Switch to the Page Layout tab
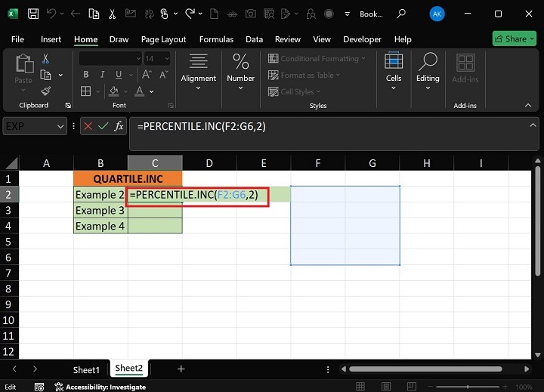The width and height of the screenshot is (544, 392). coord(163,39)
